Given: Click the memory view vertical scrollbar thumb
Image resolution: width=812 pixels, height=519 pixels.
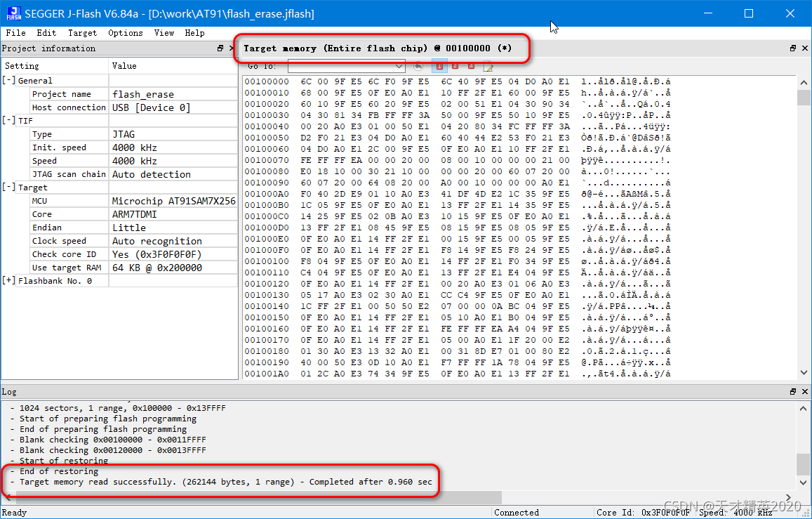Looking at the screenshot, I should [804, 97].
